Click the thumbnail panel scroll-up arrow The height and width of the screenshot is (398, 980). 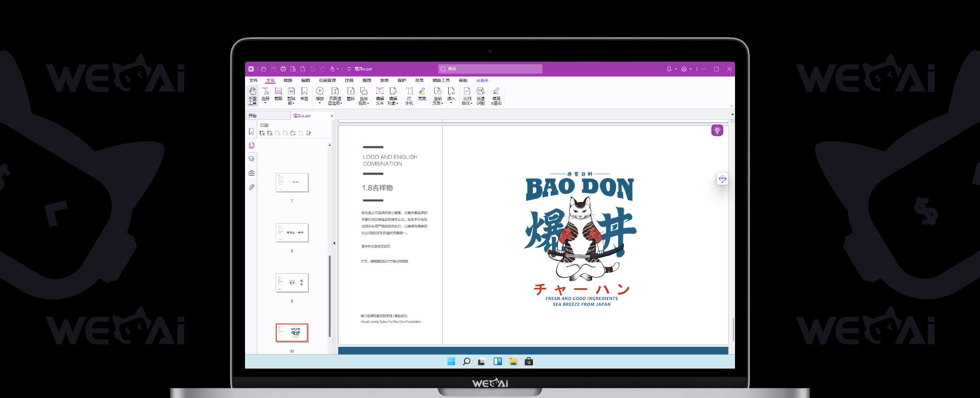[330, 145]
